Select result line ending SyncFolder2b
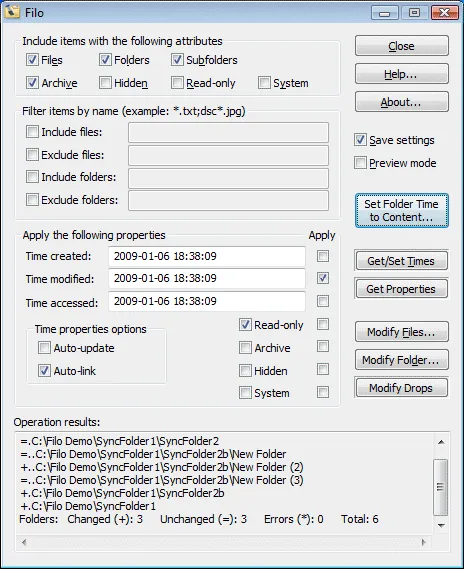Viewport: 464px width, 569px height. [x=122, y=493]
